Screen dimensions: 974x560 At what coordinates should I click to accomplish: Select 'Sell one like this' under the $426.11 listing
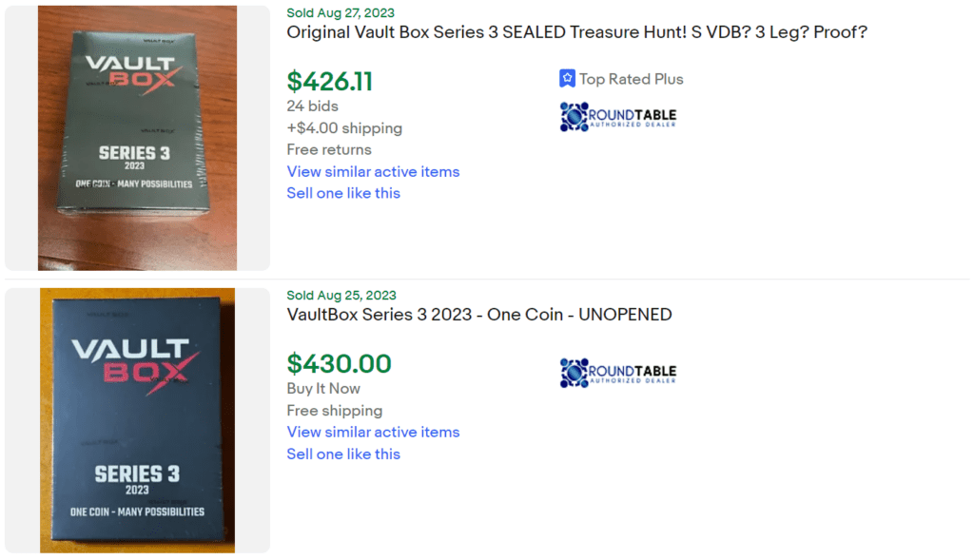point(343,192)
